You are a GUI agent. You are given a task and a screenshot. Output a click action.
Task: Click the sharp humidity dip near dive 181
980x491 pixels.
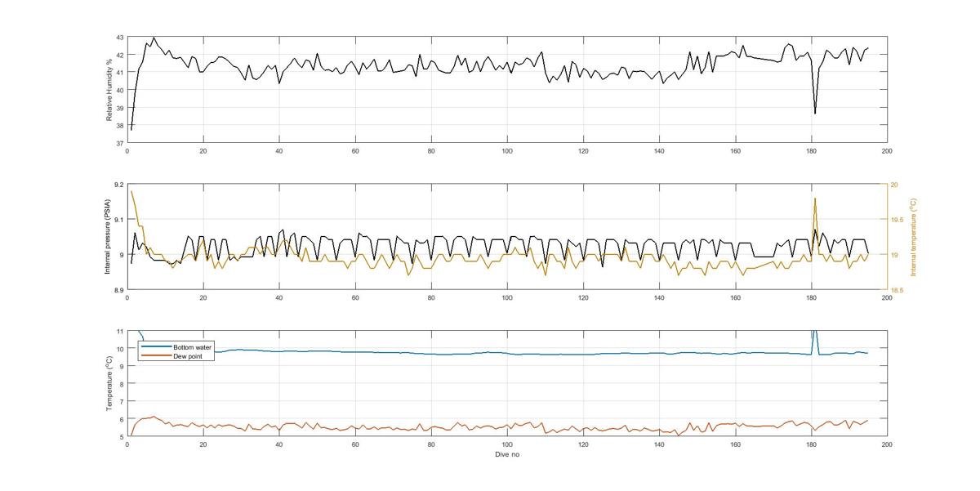815,113
